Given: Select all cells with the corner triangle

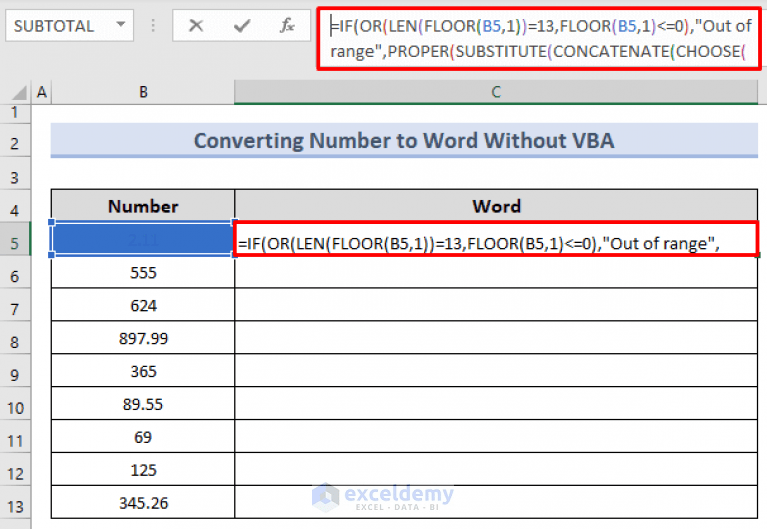Looking at the screenshot, I should point(19,92).
